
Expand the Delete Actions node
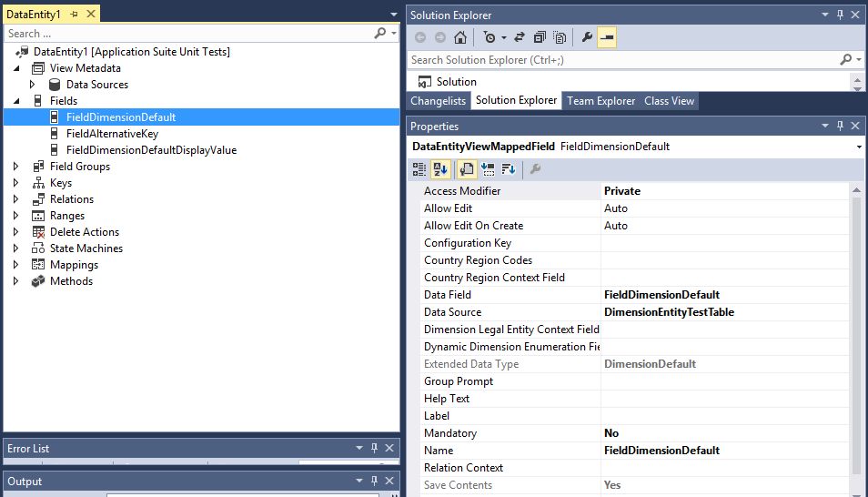click(x=16, y=231)
